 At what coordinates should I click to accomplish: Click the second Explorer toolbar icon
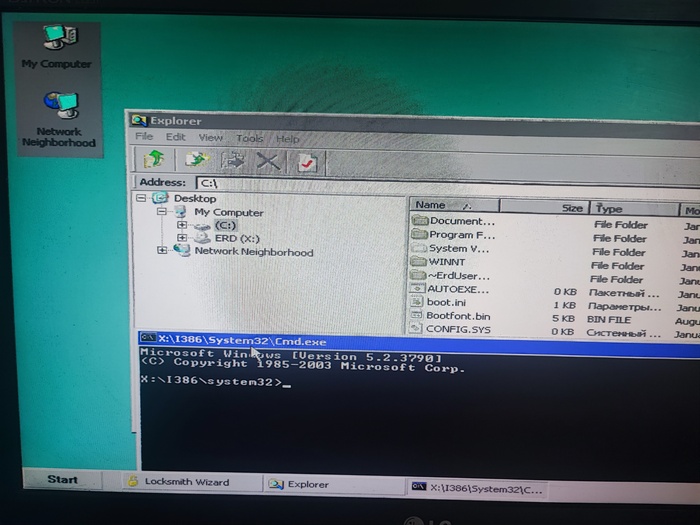click(x=197, y=160)
